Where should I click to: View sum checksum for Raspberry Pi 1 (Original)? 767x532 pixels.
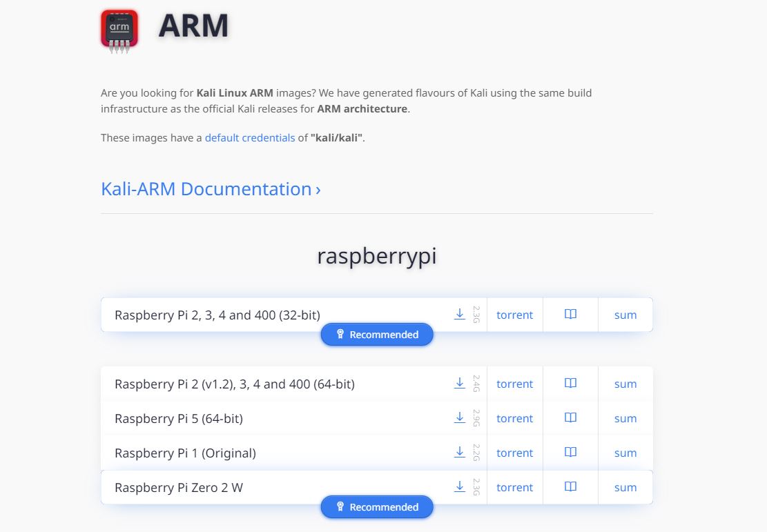pos(625,453)
